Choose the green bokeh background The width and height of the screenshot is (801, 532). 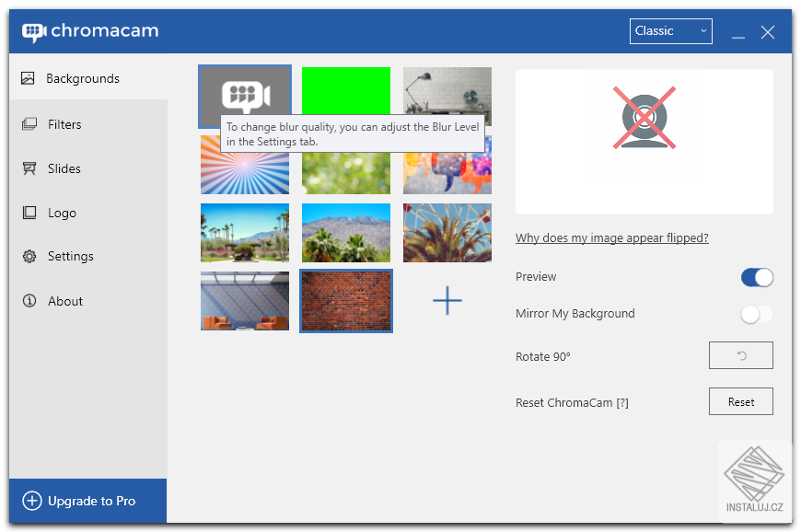point(346,173)
